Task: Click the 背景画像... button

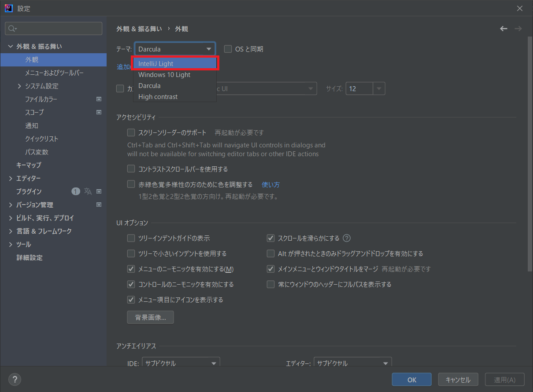Action: (x=151, y=317)
